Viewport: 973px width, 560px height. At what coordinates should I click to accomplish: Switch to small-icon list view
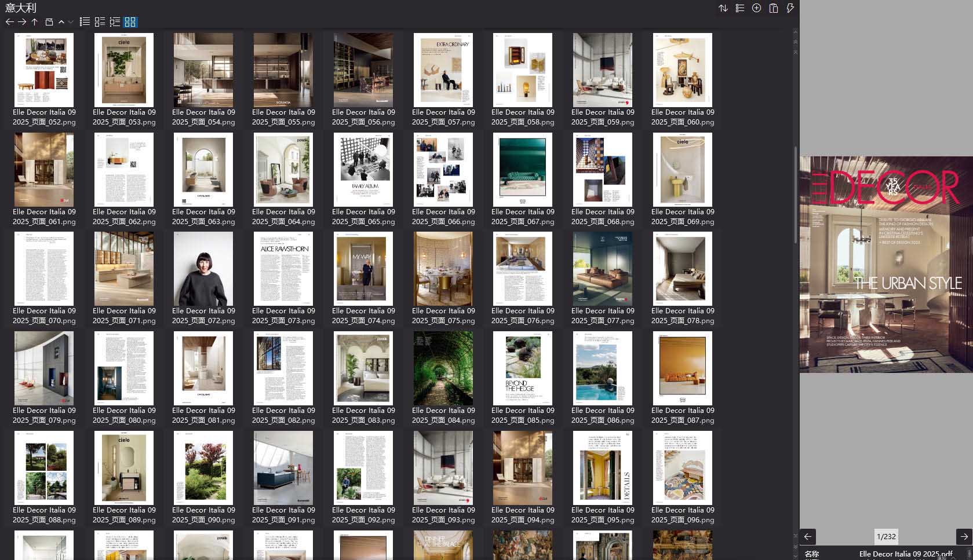pyautogui.click(x=100, y=22)
